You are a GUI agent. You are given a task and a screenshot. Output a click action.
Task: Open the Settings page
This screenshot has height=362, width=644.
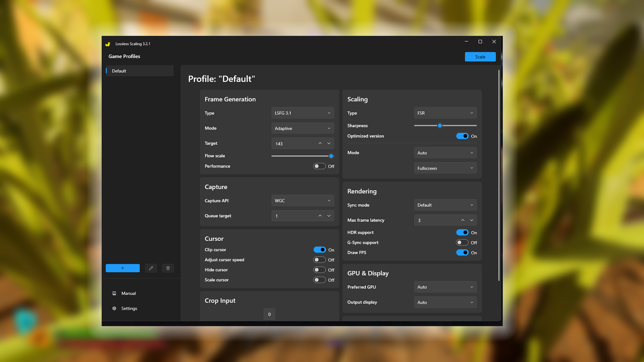[x=129, y=308]
